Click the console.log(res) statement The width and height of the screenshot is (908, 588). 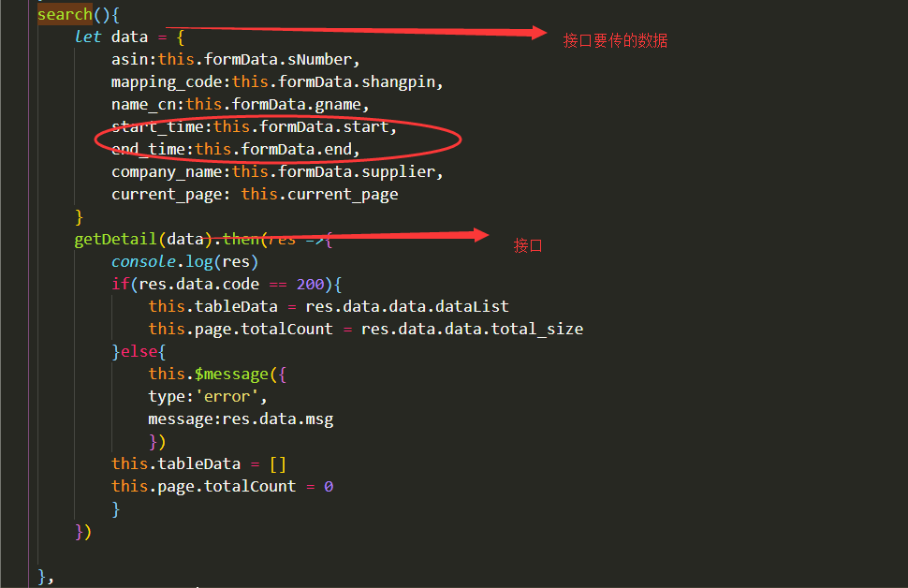(184, 262)
